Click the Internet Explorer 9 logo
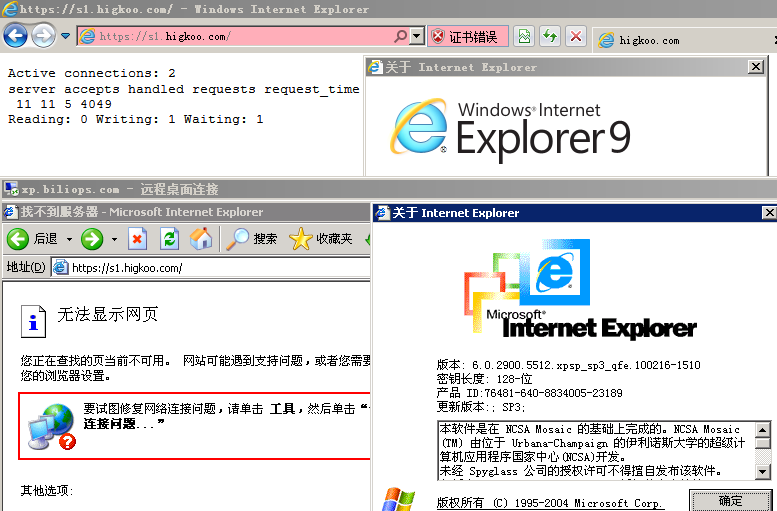The image size is (777, 511). pos(510,129)
